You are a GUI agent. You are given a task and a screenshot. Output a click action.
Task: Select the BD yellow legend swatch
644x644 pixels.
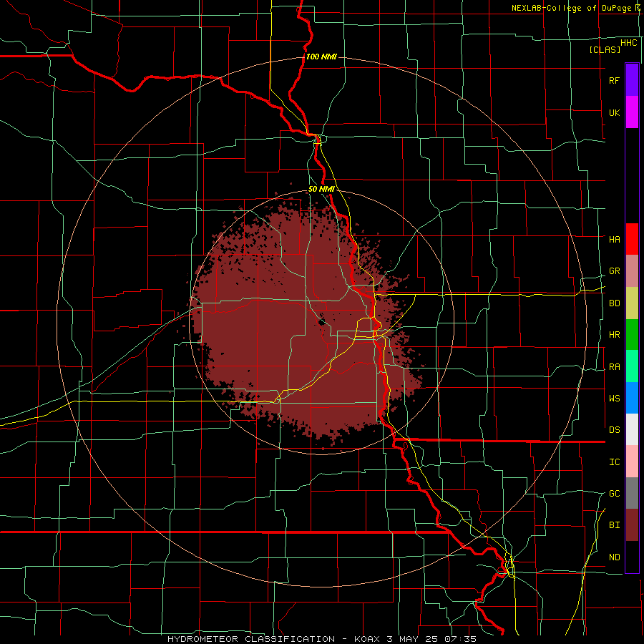[632, 303]
